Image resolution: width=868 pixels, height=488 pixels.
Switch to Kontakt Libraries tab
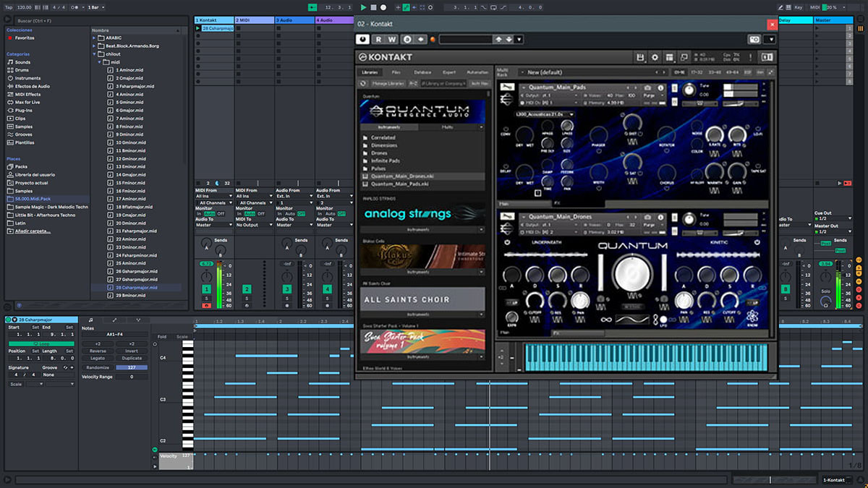click(370, 72)
